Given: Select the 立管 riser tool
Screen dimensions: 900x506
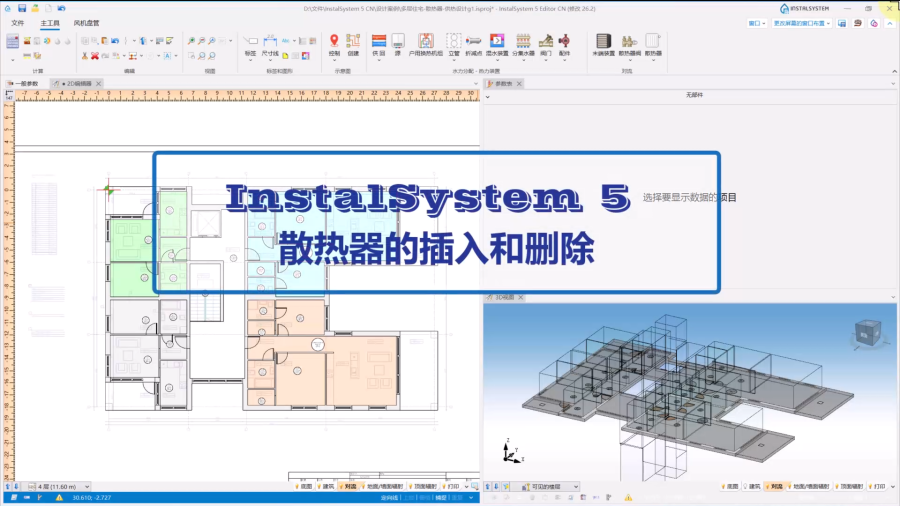Looking at the screenshot, I should [454, 45].
